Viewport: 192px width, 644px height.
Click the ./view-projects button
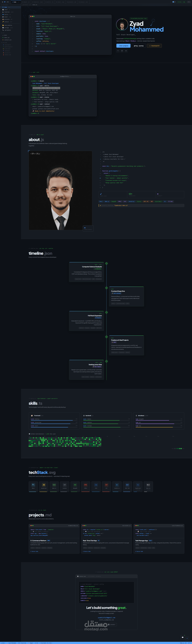coord(123,46)
